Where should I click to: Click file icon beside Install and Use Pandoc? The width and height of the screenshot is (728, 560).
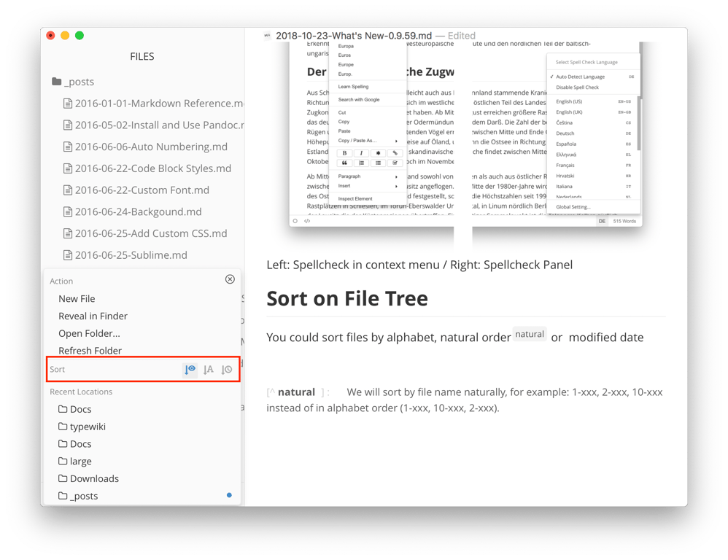pos(68,125)
